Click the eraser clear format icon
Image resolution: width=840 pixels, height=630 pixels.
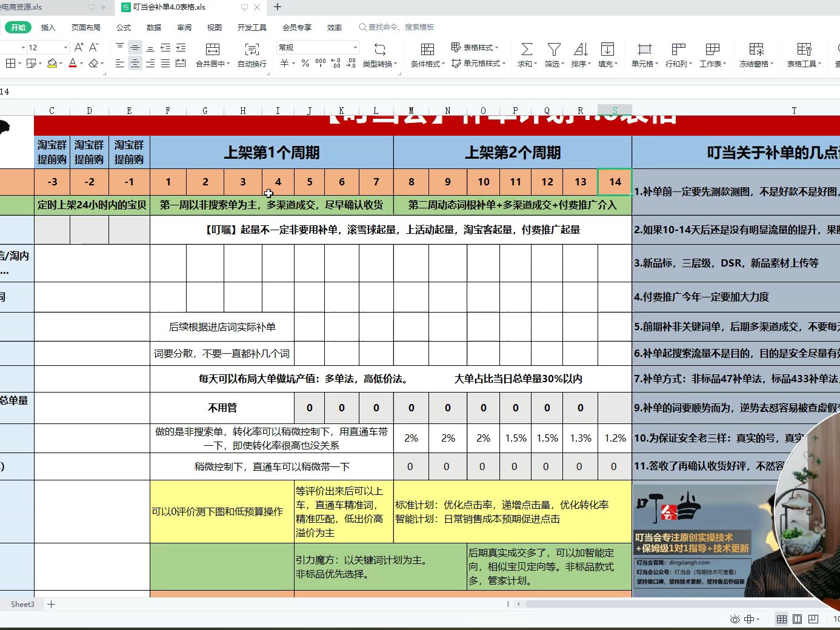click(x=93, y=63)
